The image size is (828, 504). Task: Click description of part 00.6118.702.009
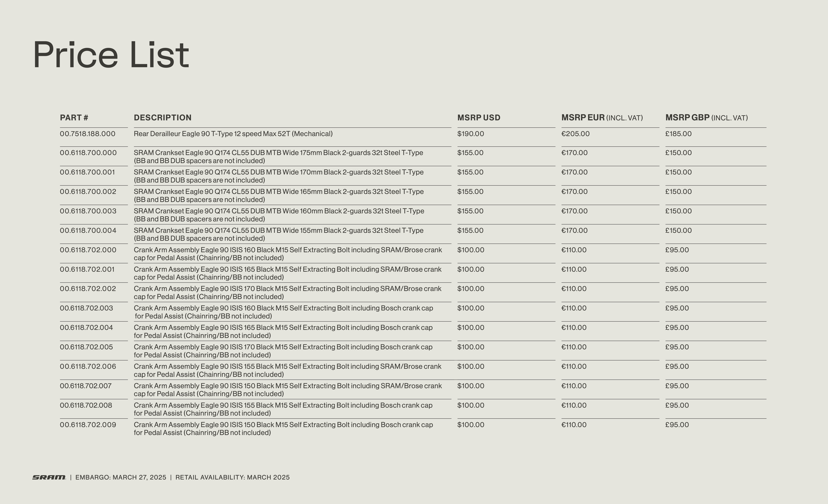[x=283, y=429]
